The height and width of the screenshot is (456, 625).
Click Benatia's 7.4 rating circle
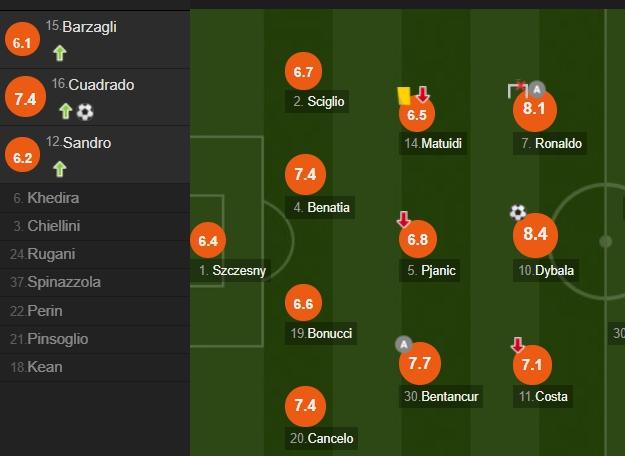(x=305, y=175)
